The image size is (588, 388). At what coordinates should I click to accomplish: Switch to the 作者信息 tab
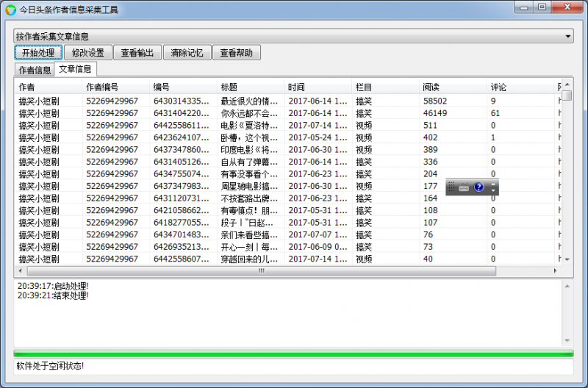[x=35, y=70]
